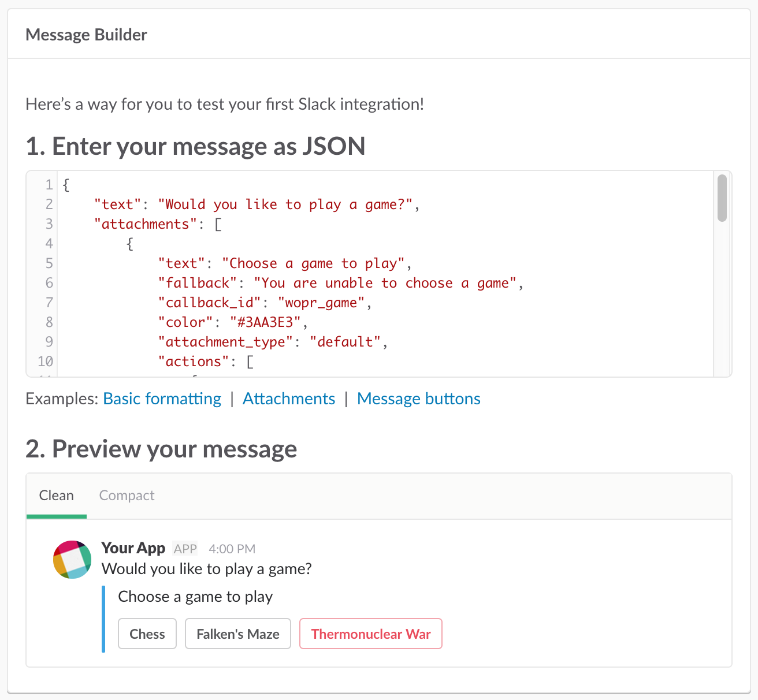Select the Clean preview tab

pos(56,495)
